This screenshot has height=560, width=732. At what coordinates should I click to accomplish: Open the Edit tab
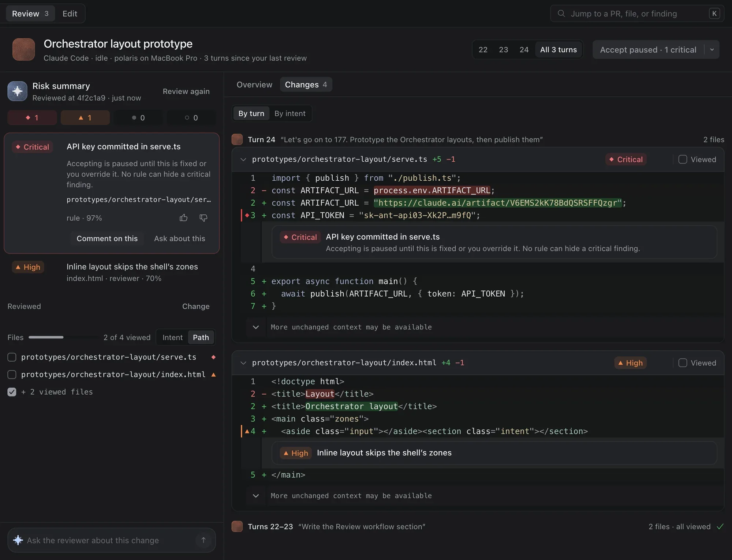coord(70,14)
